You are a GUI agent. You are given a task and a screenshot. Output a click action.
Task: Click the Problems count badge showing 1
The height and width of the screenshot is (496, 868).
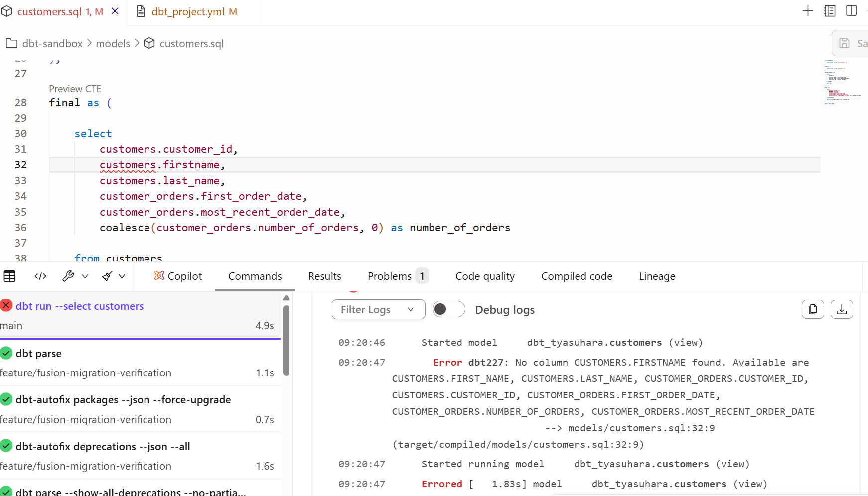coord(422,276)
